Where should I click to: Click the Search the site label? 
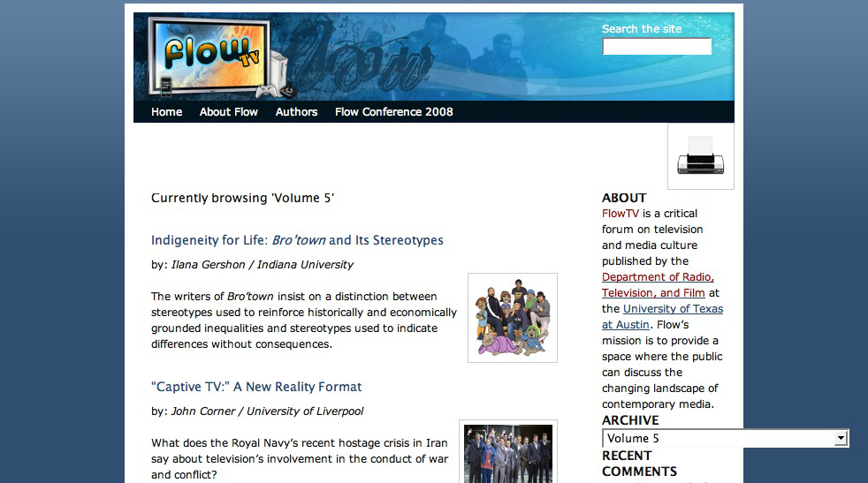click(642, 29)
